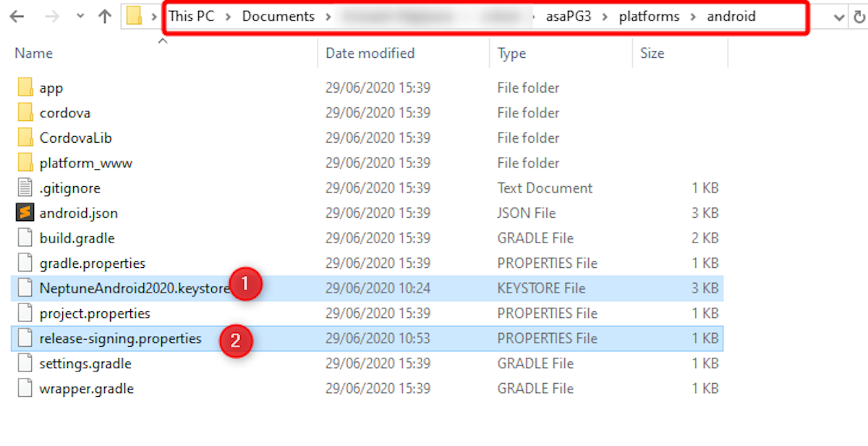Click the folder icon in the address bar

pos(134,16)
